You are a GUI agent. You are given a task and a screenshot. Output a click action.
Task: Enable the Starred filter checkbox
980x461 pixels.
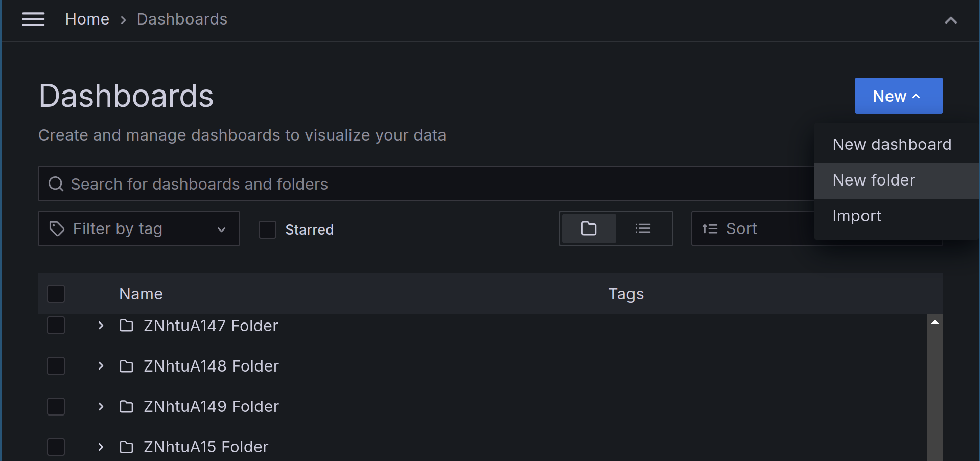pos(267,229)
